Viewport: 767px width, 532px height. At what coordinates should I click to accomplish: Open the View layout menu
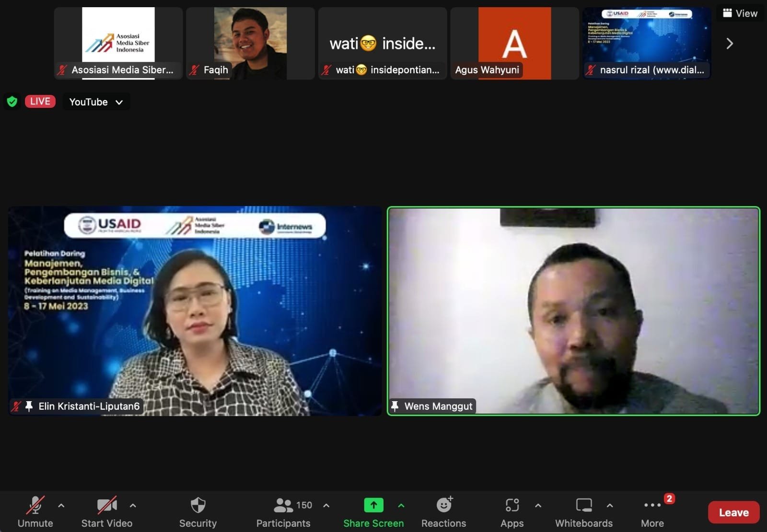coord(740,13)
